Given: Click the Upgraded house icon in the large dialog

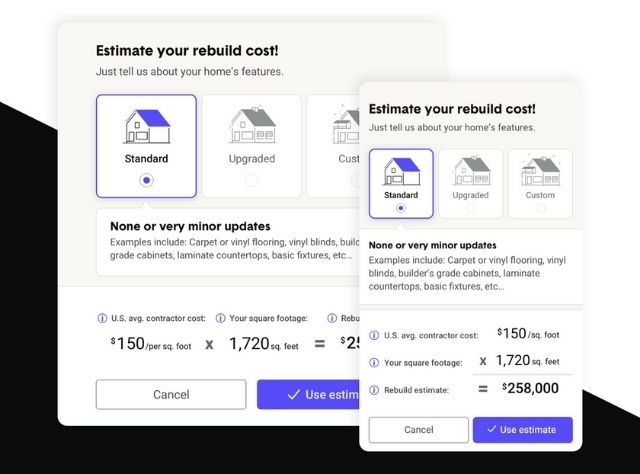Looking at the screenshot, I should point(251,125).
